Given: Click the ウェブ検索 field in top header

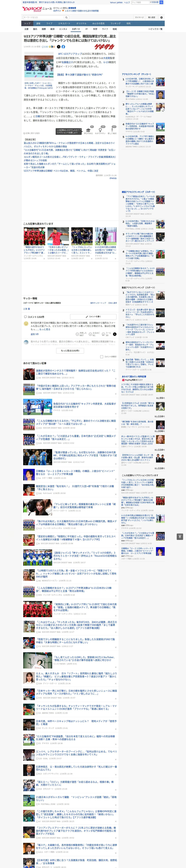Looking at the screenshot, I should pyautogui.click(x=140, y=2).
